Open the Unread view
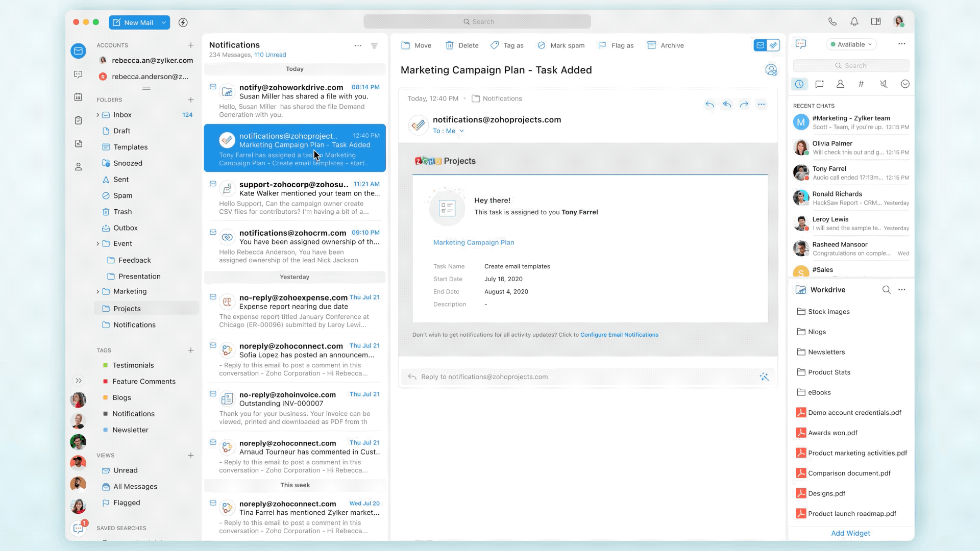 [125, 470]
